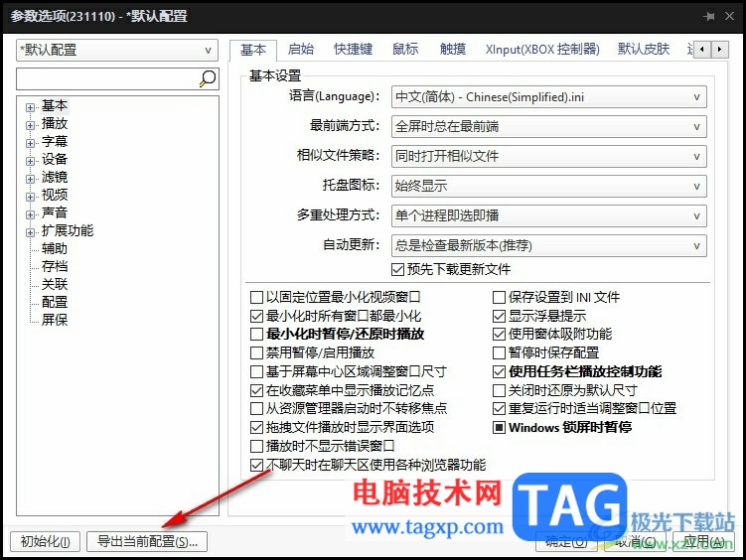Screen dimensions: 746x560
Task: Switch to the 启始 tab
Action: click(x=301, y=49)
